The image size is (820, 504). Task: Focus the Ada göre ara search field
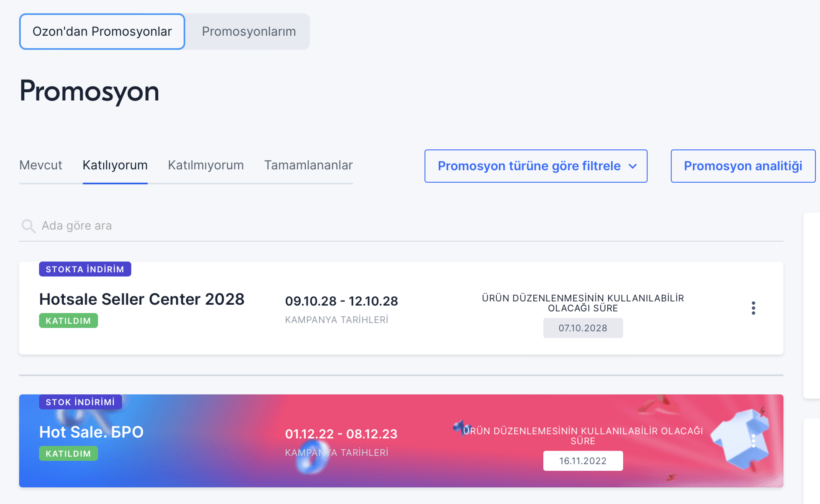pyautogui.click(x=401, y=226)
